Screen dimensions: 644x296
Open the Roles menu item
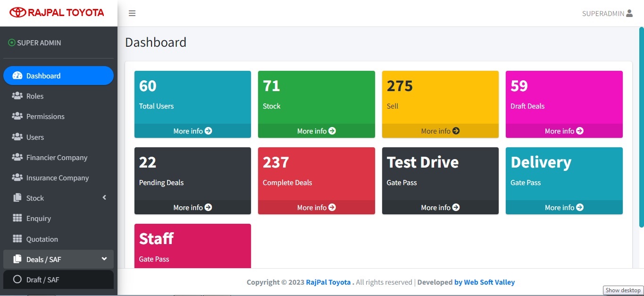[59, 96]
